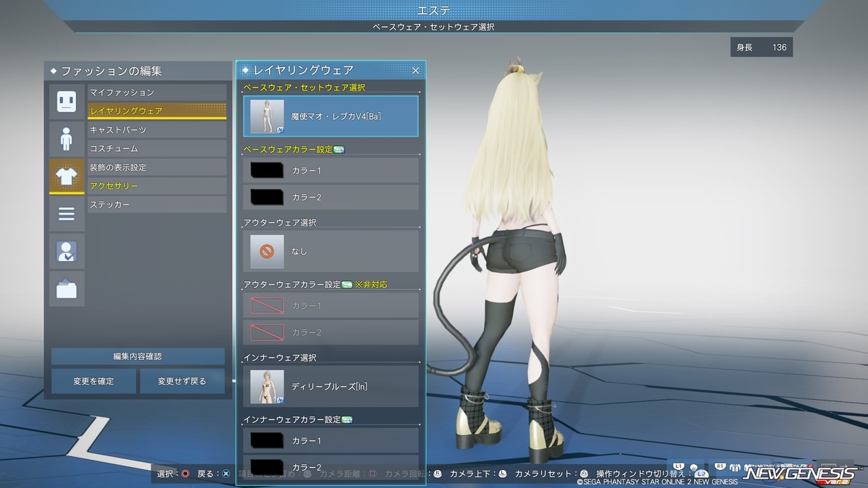This screenshot has height=488, width=868.
Task: Open キャストパーツ menu item
Action: click(x=157, y=130)
